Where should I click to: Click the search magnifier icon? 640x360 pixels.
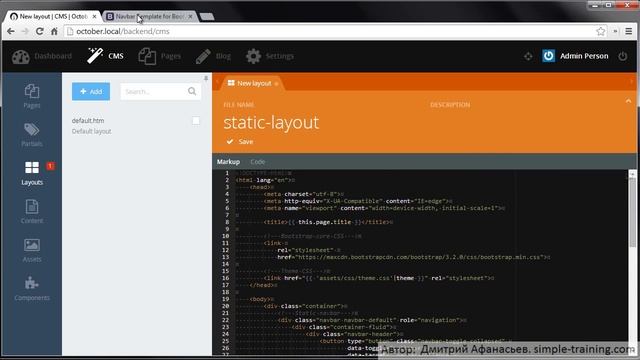coord(192,91)
